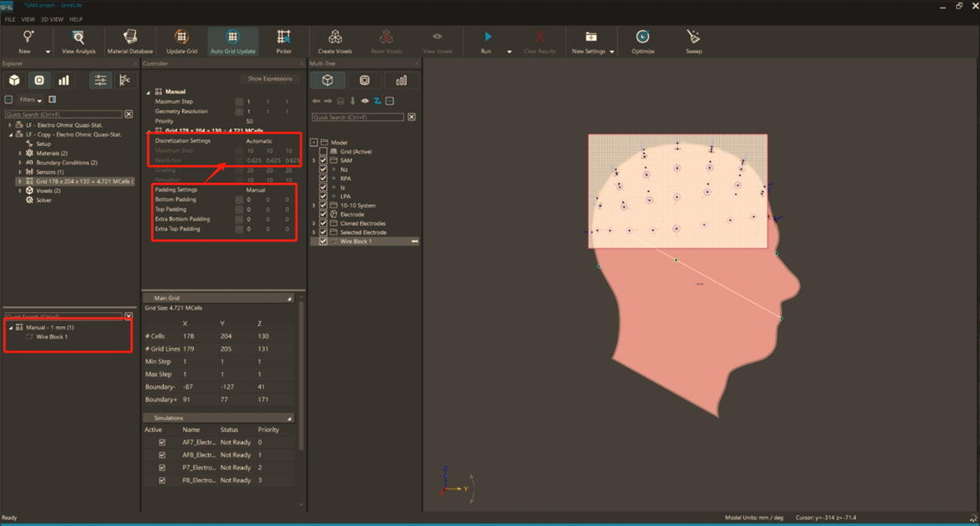Expand the 10-10 System tree node

(314, 205)
